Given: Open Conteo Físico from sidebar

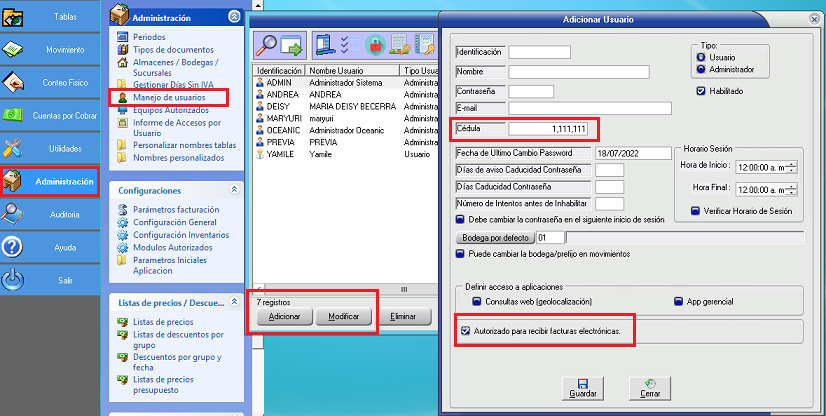Looking at the screenshot, I should 50,82.
